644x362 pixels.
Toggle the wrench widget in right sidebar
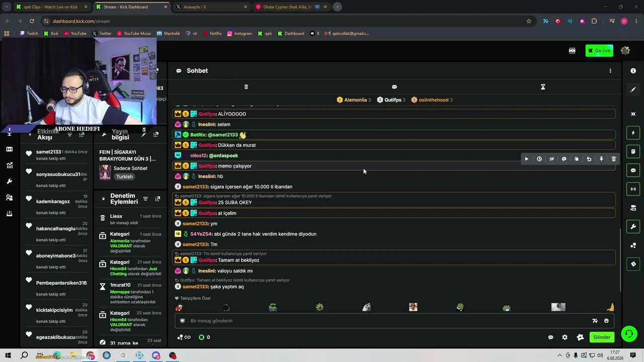pyautogui.click(x=633, y=226)
